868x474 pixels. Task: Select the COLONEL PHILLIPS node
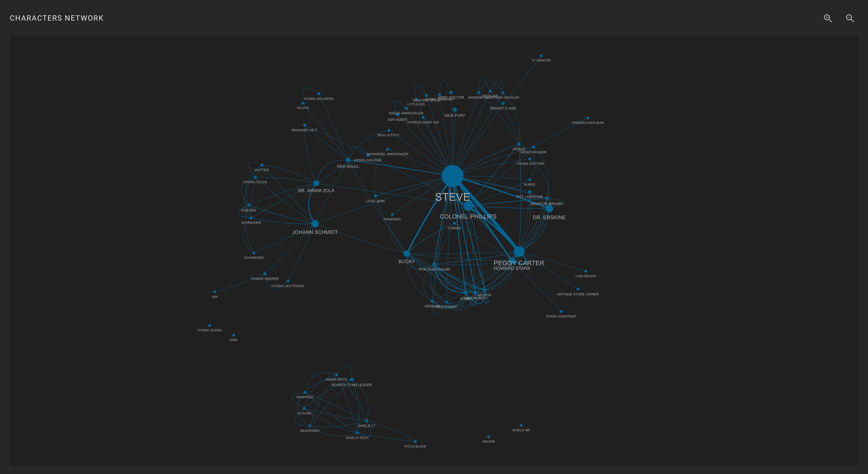coord(468,206)
